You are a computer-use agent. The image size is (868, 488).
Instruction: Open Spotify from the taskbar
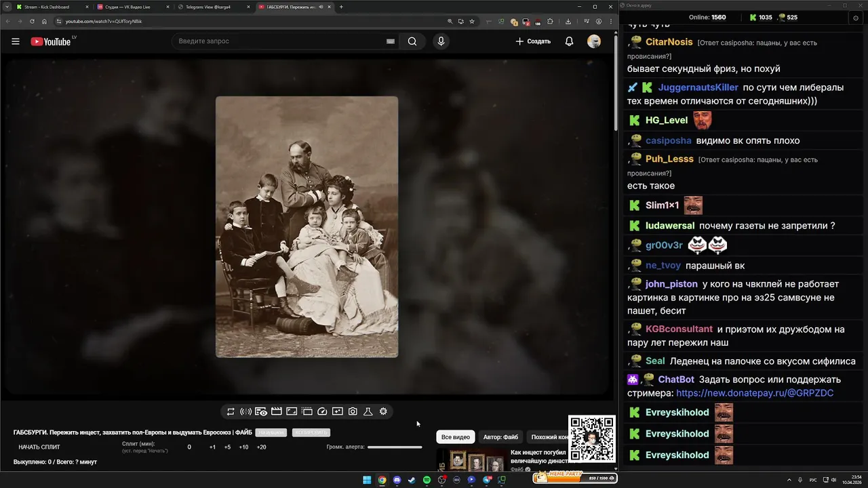coord(427,480)
